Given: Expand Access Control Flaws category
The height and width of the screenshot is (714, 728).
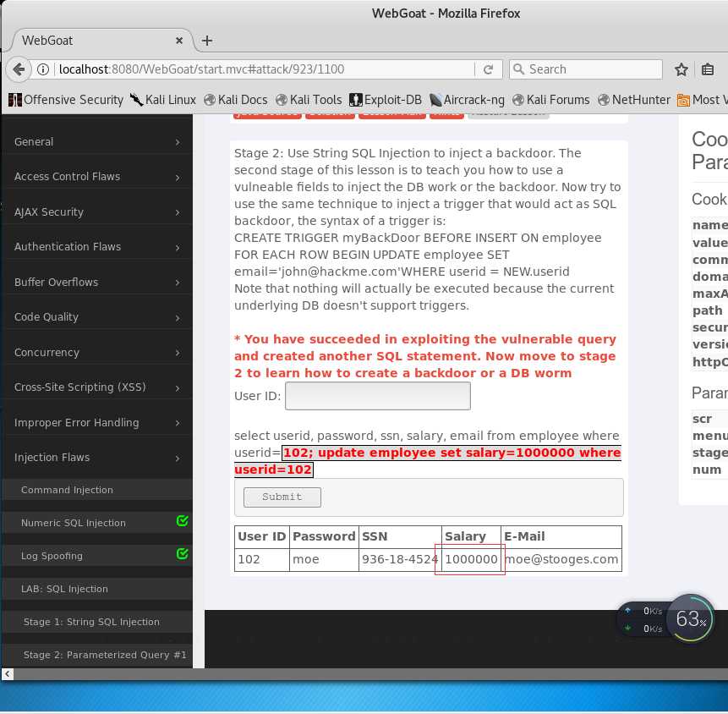Looking at the screenshot, I should 97,177.
